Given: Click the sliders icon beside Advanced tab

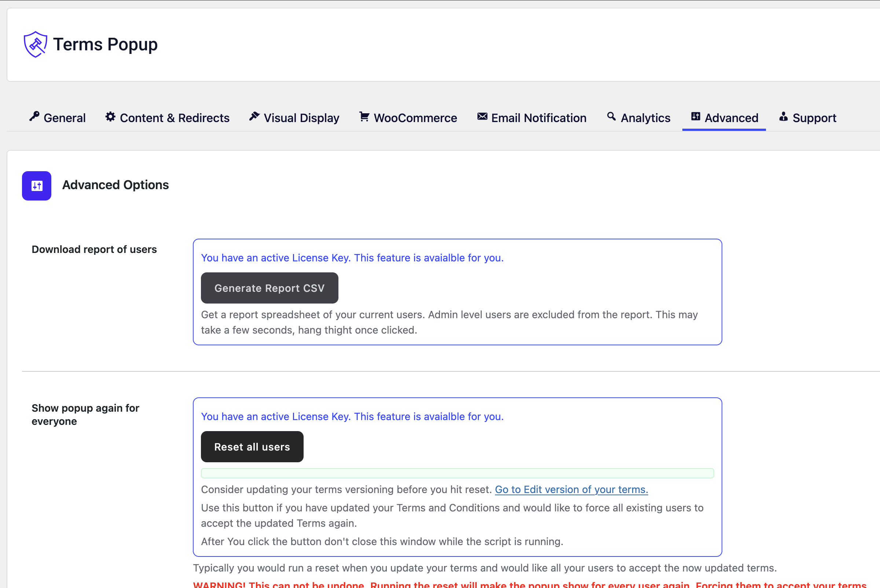Looking at the screenshot, I should [696, 117].
